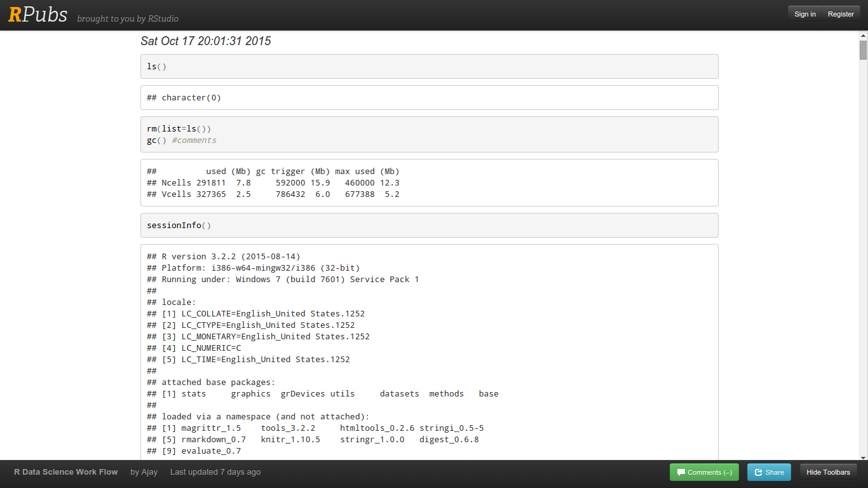Click the speech bubble icon on Comments

click(x=681, y=472)
